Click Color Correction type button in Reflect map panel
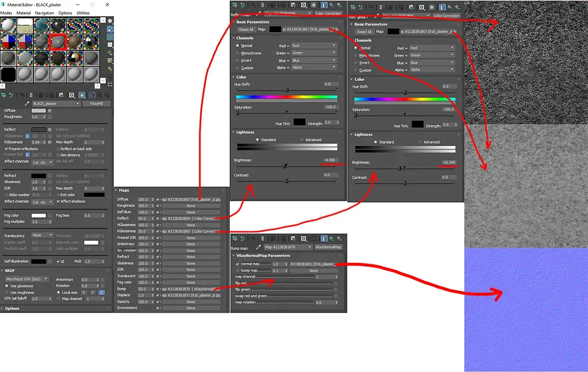Viewport: 588px width, 372px height. pyautogui.click(x=328, y=13)
